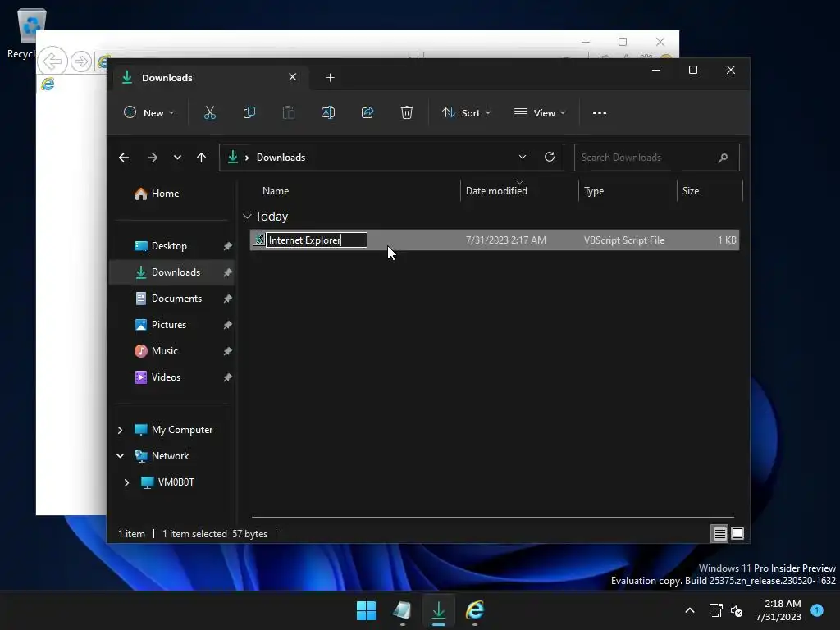Image resolution: width=840 pixels, height=630 pixels.
Task: Open the Sort dropdown menu
Action: click(x=466, y=113)
